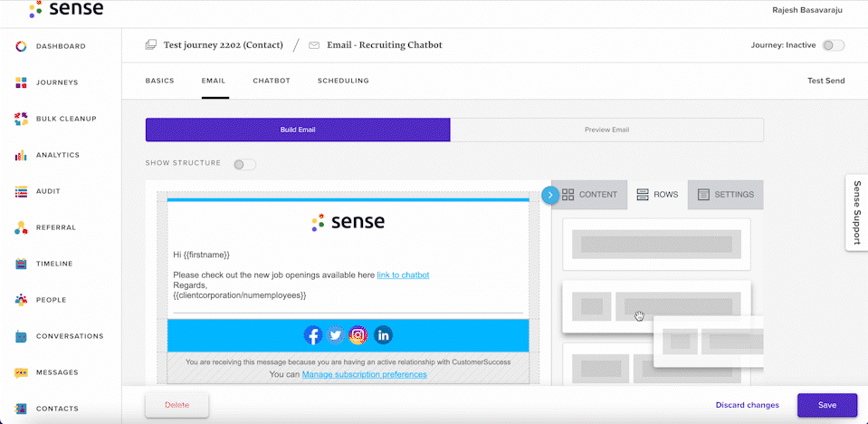Open the Conversations sidebar icon
Screen dimensions: 868x424
tap(21, 336)
